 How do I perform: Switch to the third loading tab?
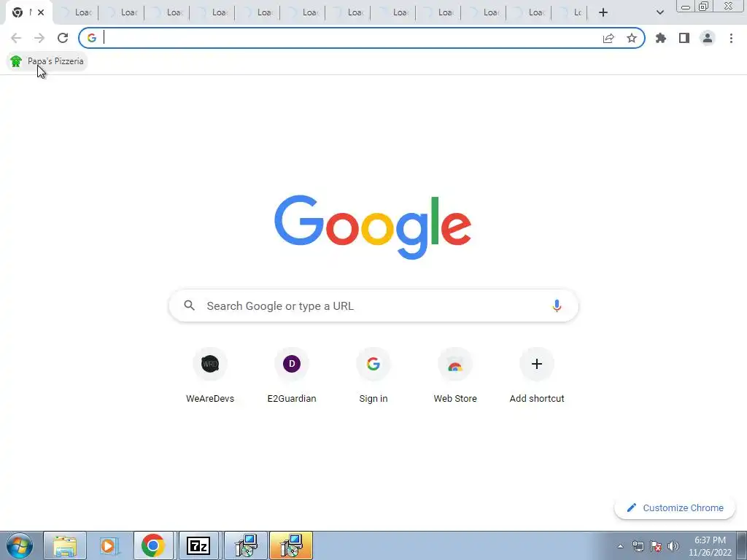tap(167, 12)
